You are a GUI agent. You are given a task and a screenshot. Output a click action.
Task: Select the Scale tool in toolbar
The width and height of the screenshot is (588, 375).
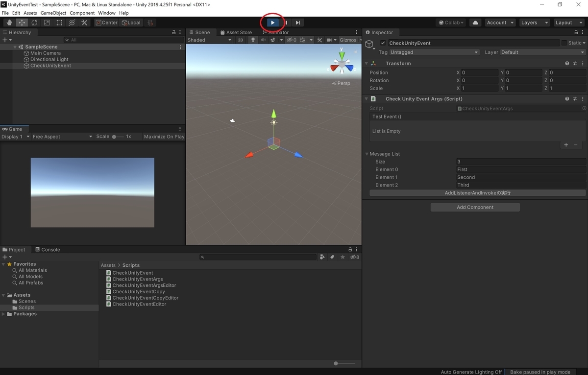click(x=47, y=23)
